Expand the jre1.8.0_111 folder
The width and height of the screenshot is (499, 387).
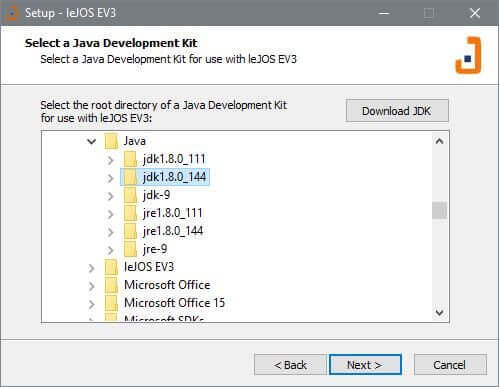(x=111, y=214)
